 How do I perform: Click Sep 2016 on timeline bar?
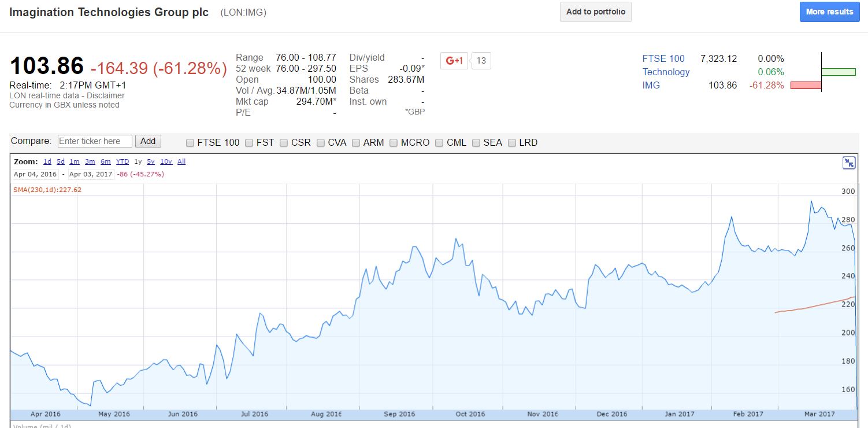tap(399, 414)
